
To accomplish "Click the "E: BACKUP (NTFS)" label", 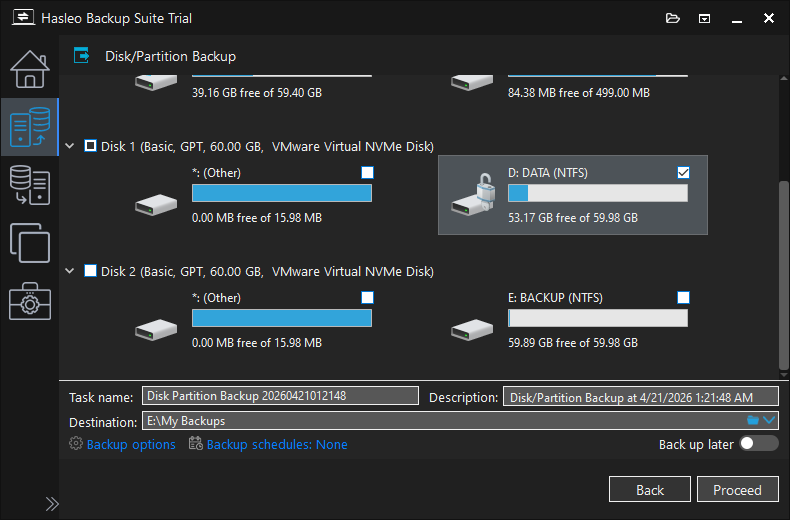I will (555, 298).
